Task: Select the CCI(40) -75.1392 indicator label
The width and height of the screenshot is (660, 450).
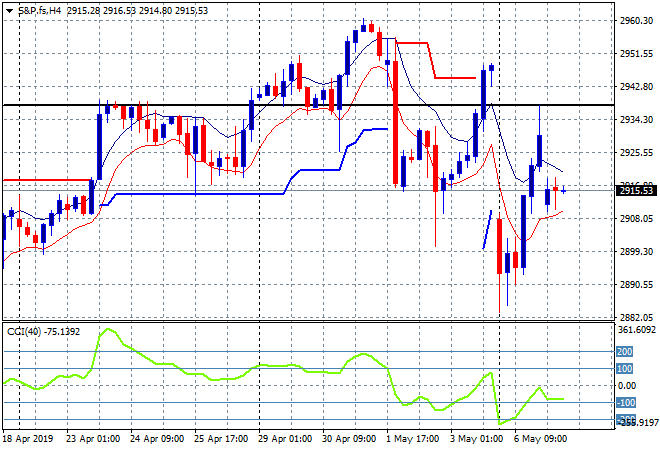Action: (43, 332)
